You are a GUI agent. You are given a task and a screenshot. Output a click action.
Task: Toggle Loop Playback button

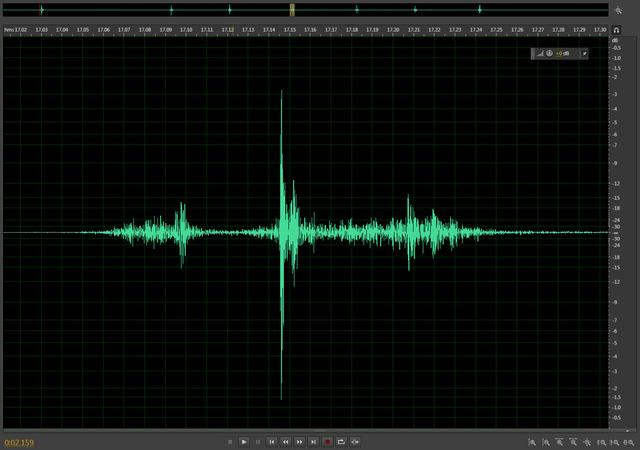(341, 442)
